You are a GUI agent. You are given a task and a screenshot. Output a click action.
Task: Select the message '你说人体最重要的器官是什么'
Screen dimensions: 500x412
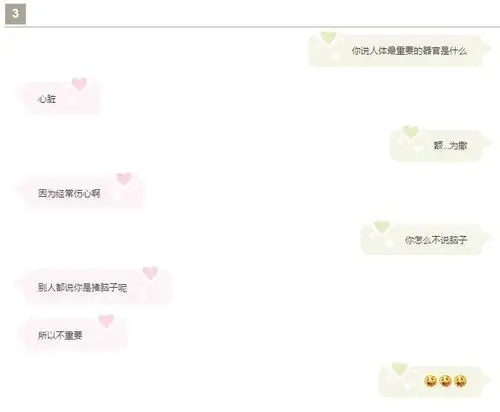coord(409,51)
